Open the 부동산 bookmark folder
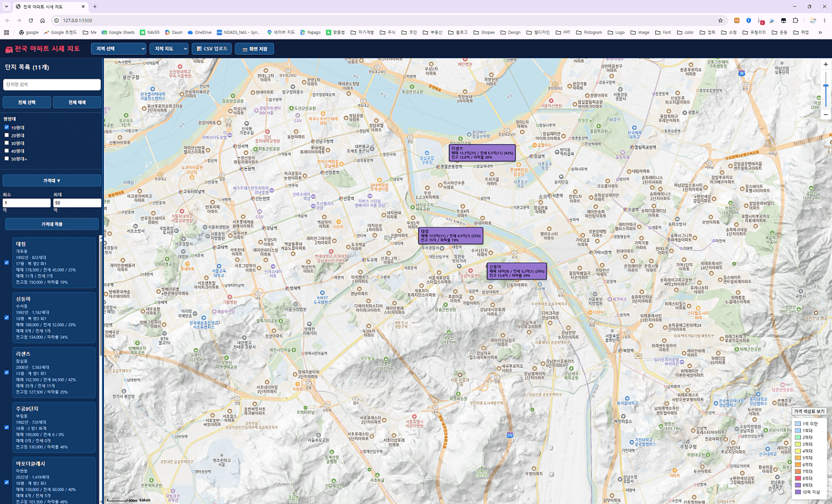 (432, 32)
